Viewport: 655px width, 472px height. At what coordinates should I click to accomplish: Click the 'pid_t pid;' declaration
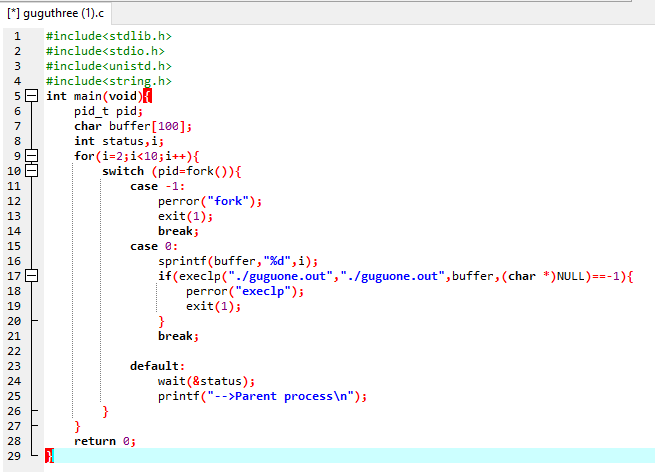click(109, 111)
